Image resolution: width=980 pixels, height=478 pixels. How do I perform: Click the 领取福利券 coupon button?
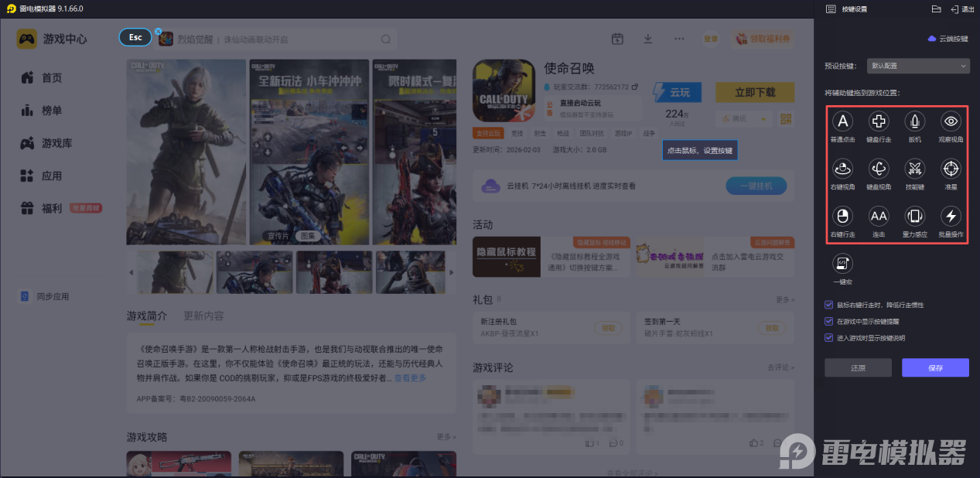coord(763,39)
